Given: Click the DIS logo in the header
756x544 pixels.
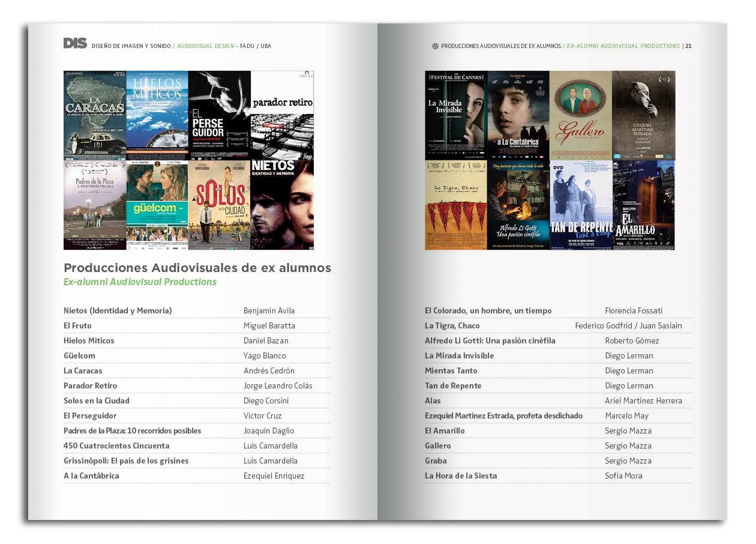Looking at the screenshot, I should click(75, 43).
